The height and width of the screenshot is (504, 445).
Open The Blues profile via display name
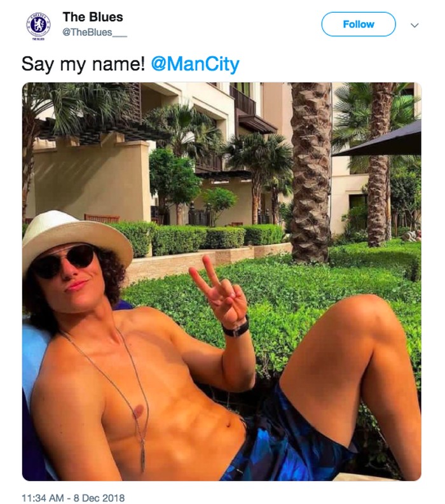pos(93,17)
